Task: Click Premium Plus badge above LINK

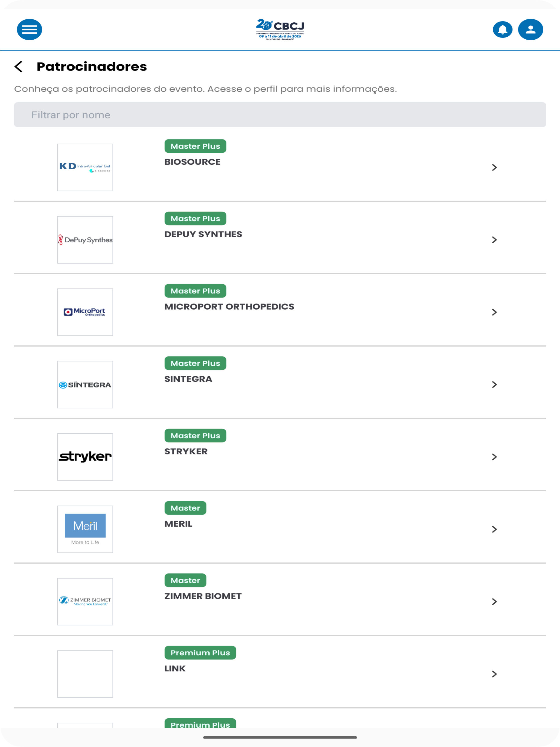Action: (x=200, y=653)
